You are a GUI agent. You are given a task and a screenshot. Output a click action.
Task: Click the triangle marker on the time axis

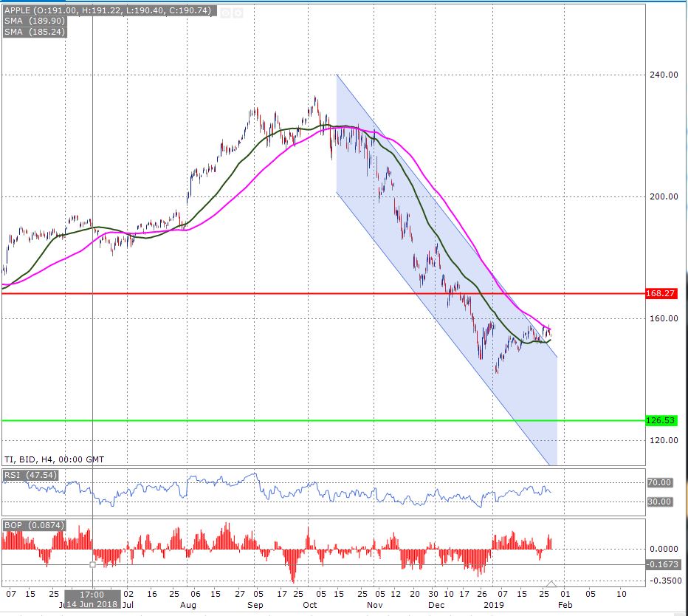click(551, 584)
